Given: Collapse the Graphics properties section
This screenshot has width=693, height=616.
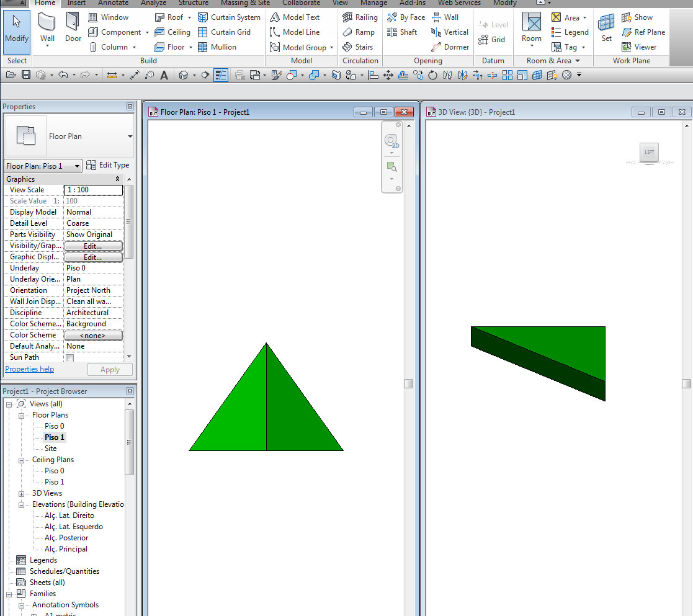Looking at the screenshot, I should point(117,179).
